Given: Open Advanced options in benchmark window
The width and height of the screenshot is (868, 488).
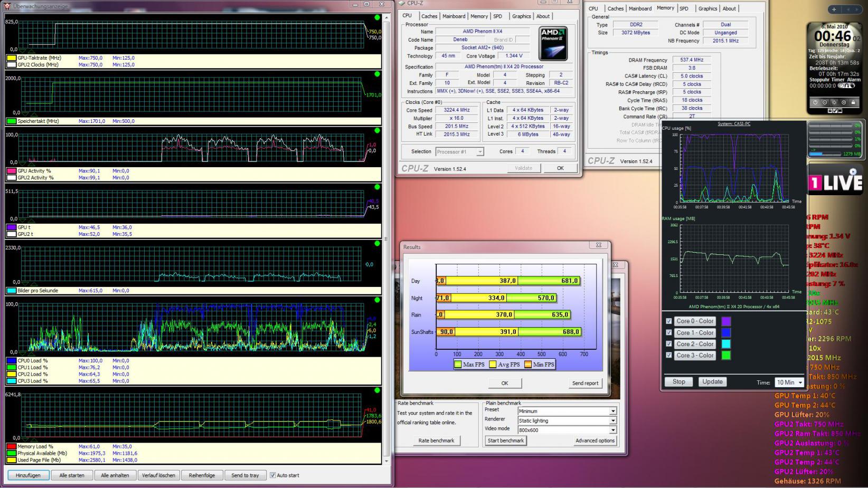Looking at the screenshot, I should [595, 441].
